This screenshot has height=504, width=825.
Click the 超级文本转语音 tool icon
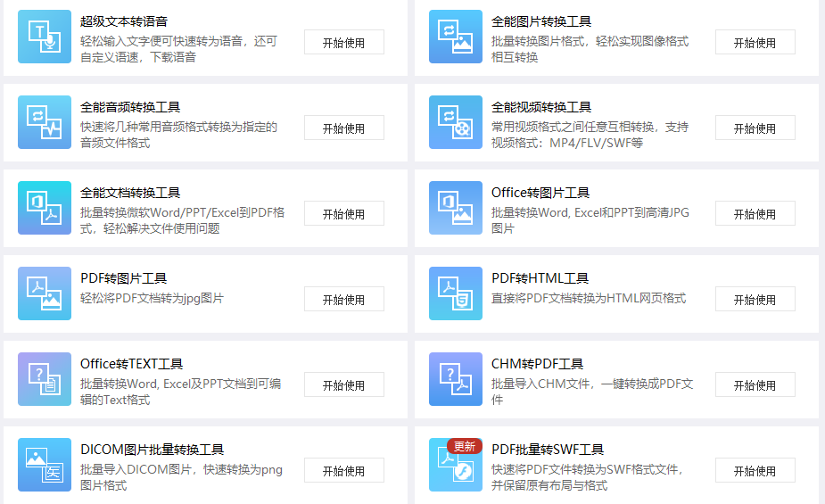pyautogui.click(x=45, y=37)
